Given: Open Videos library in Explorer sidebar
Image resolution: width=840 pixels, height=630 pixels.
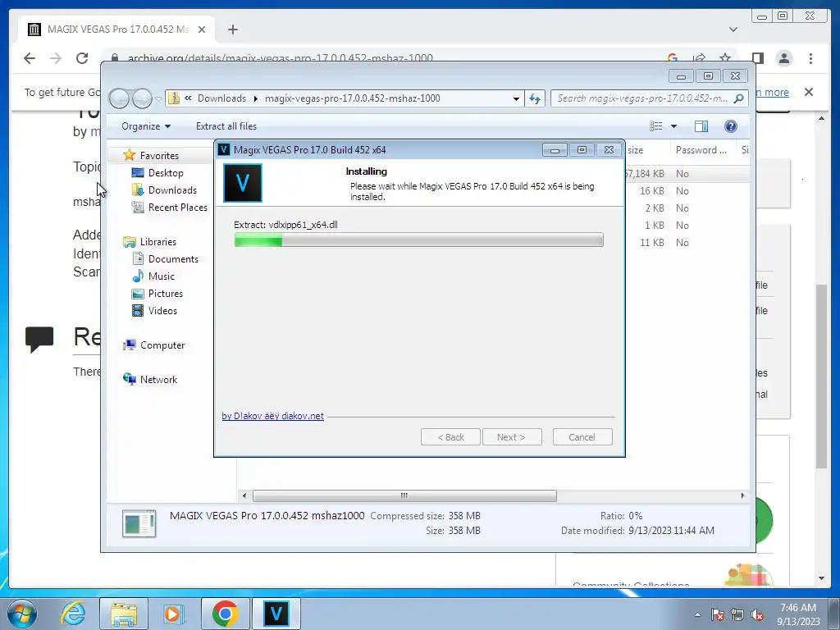Looking at the screenshot, I should click(x=162, y=311).
